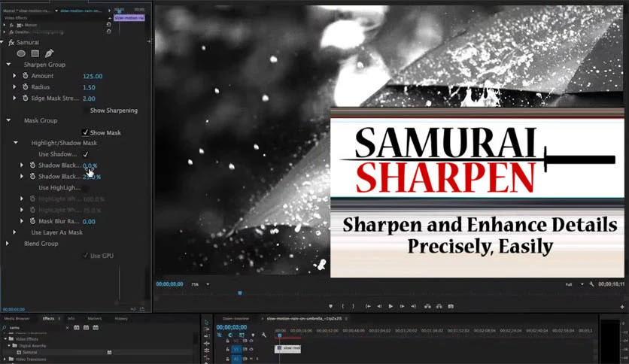Reset the Motion effect
The height and width of the screenshot is (364, 629).
click(x=108, y=25)
